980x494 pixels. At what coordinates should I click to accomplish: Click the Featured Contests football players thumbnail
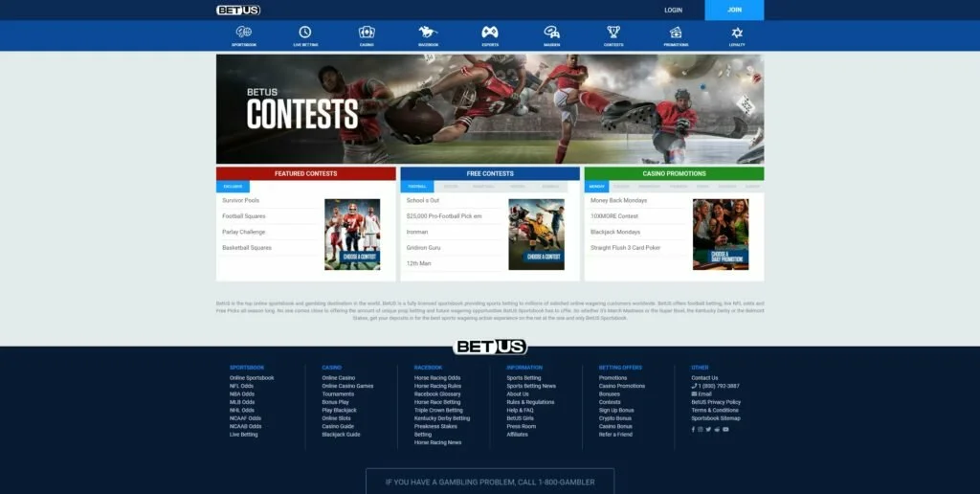[352, 234]
